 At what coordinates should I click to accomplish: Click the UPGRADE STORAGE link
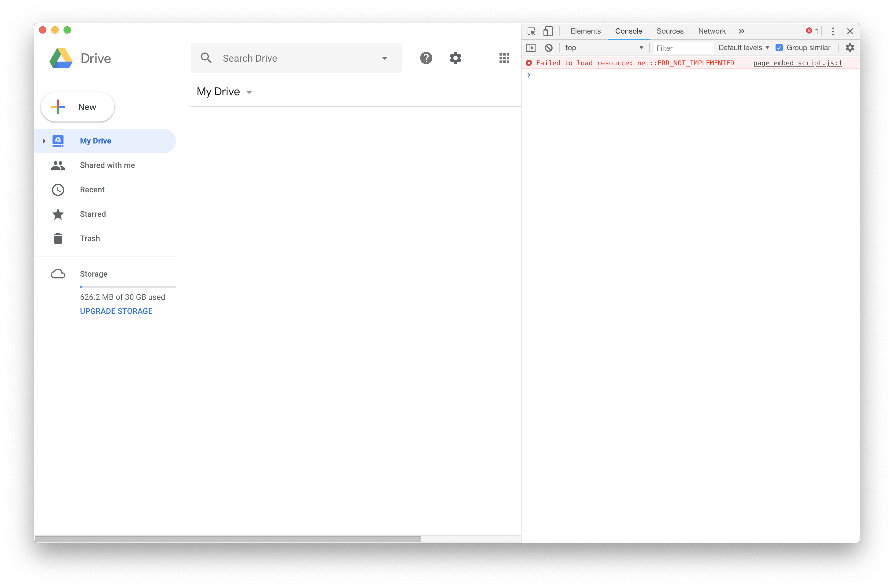[116, 311]
